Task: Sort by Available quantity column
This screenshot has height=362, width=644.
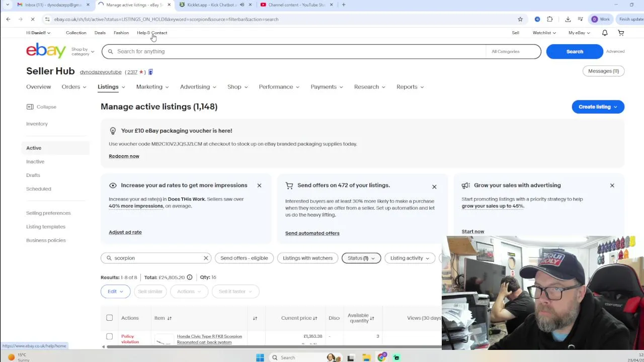Action: pyautogui.click(x=361, y=318)
